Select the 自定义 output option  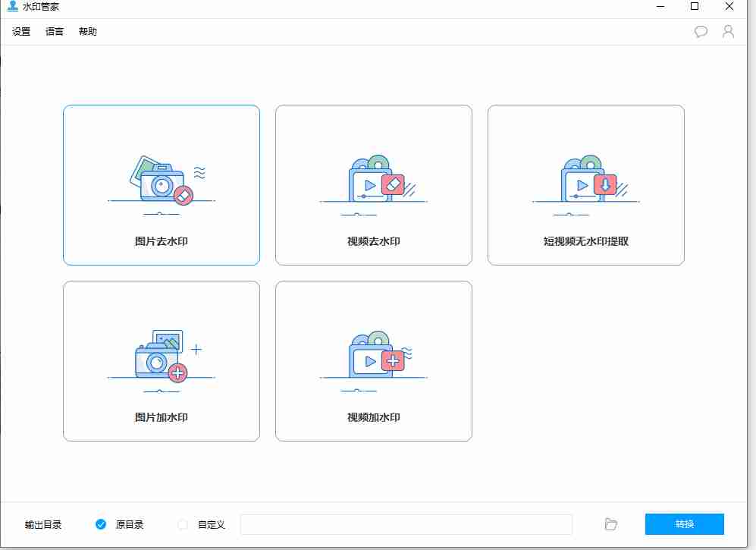pos(182,524)
